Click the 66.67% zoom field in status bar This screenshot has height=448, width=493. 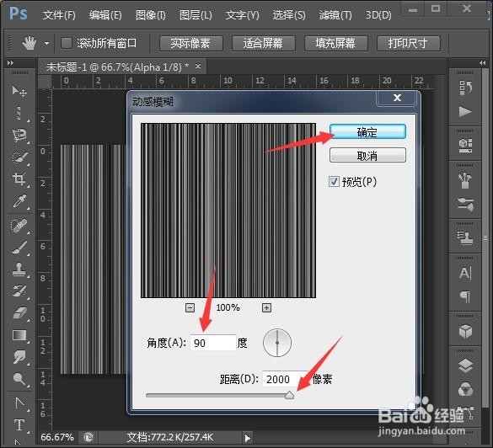[57, 437]
